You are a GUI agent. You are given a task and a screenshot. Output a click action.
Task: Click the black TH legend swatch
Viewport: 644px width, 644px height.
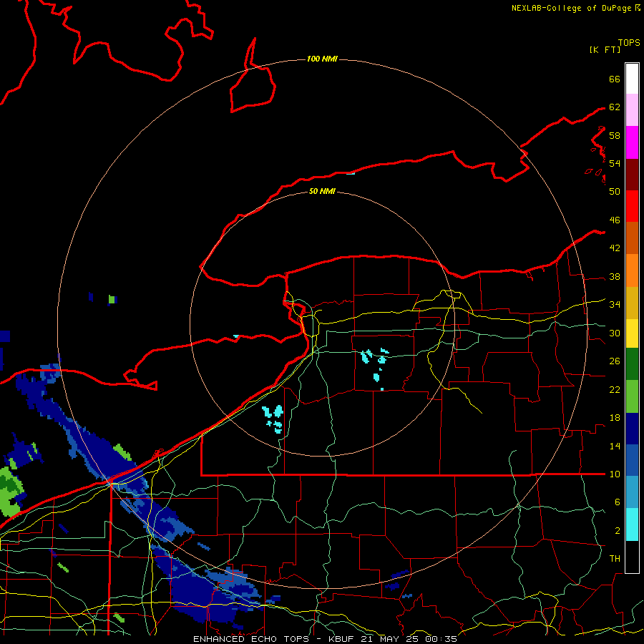(x=632, y=557)
